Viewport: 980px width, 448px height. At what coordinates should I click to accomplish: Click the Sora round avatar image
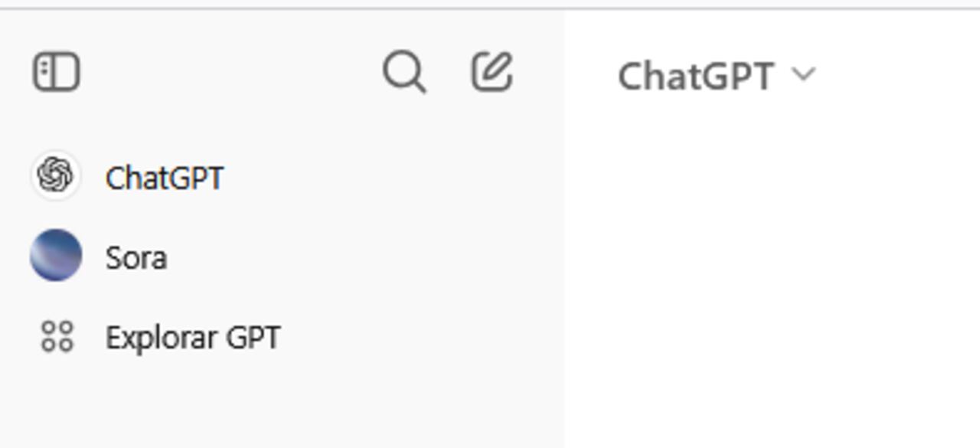[x=56, y=255]
